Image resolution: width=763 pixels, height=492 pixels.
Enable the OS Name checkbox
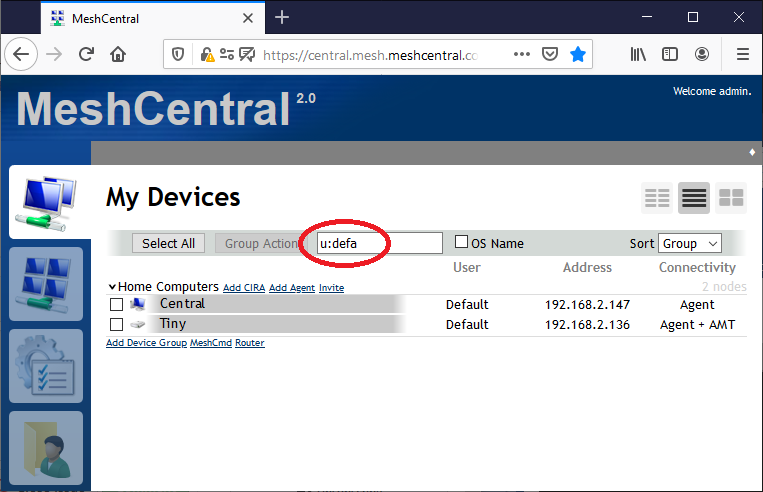click(461, 242)
